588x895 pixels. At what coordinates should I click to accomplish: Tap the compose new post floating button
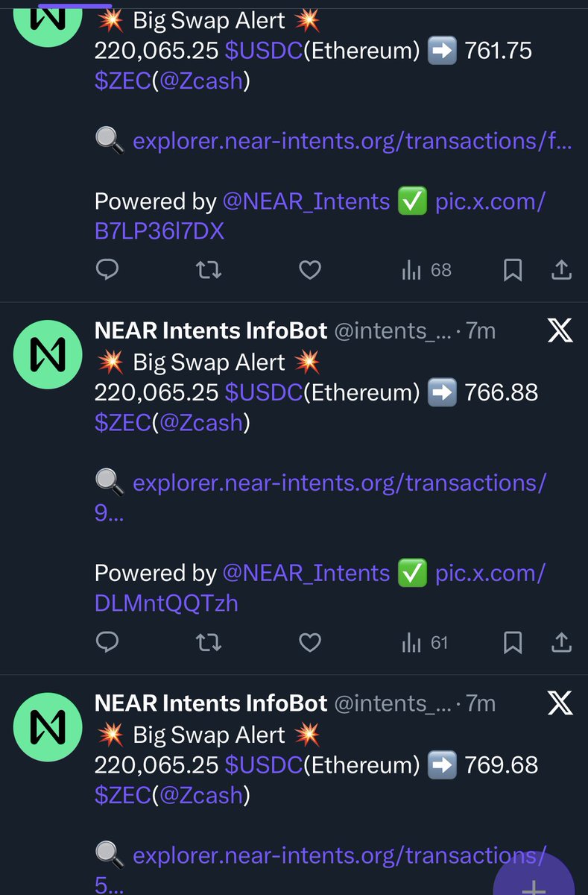[534, 880]
